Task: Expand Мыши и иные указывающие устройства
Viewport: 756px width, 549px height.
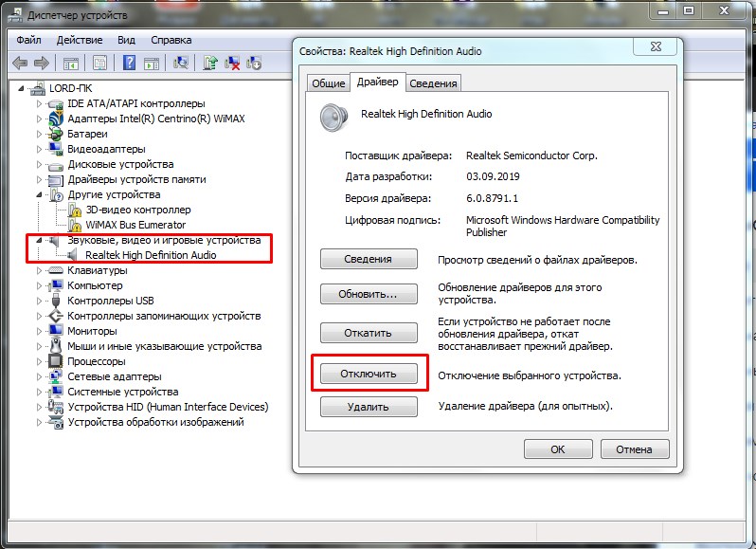Action: (39, 346)
